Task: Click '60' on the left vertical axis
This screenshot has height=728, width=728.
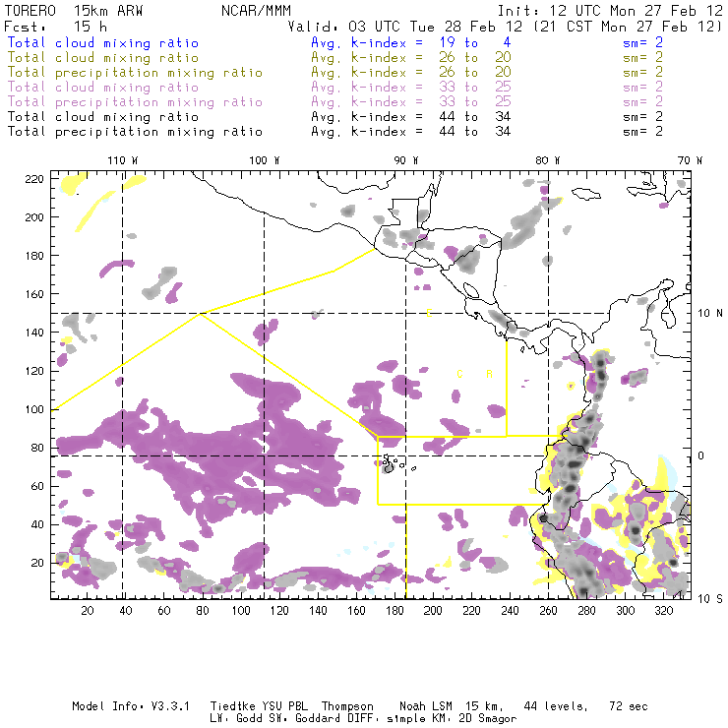Action: pyautogui.click(x=37, y=486)
